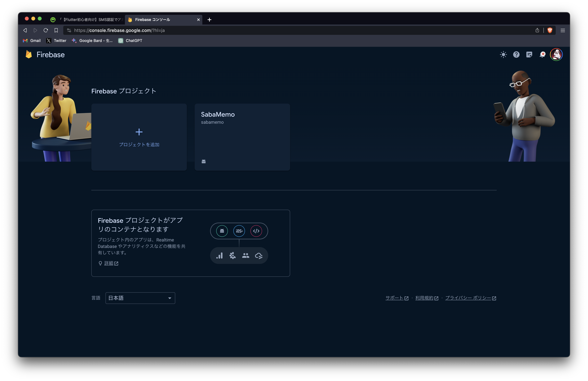588x381 pixels.
Task: Open the Firebase help icon
Action: [516, 55]
